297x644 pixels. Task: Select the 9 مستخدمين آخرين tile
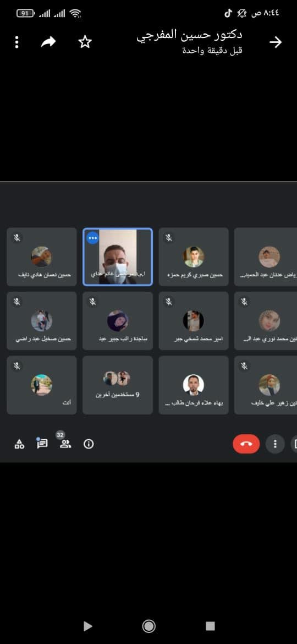118,385
